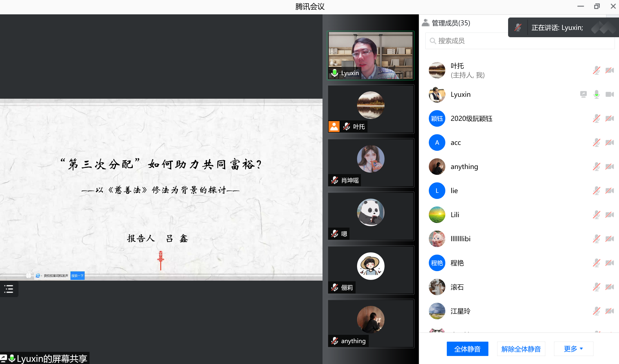
Task: Open the 更多 dropdown menu
Action: tap(573, 349)
